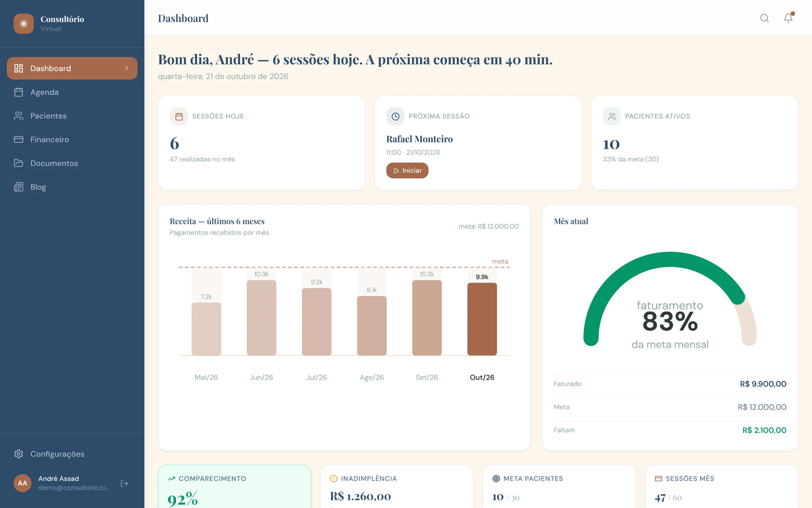Click the Meta Pacientes target icon
This screenshot has height=508, width=812.
496,479
